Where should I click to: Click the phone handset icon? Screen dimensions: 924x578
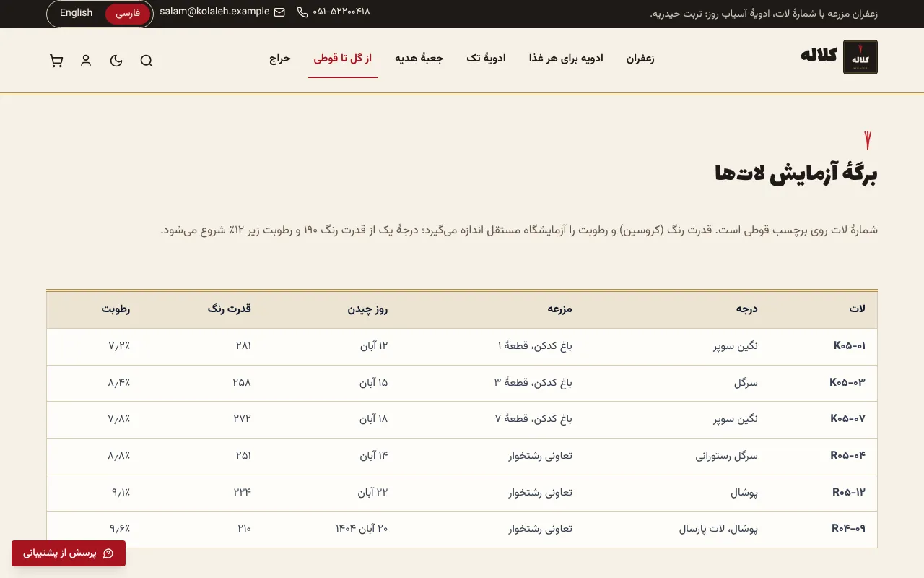302,12
